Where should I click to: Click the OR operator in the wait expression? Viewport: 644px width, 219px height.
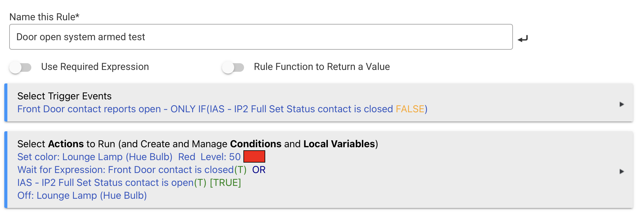259,170
